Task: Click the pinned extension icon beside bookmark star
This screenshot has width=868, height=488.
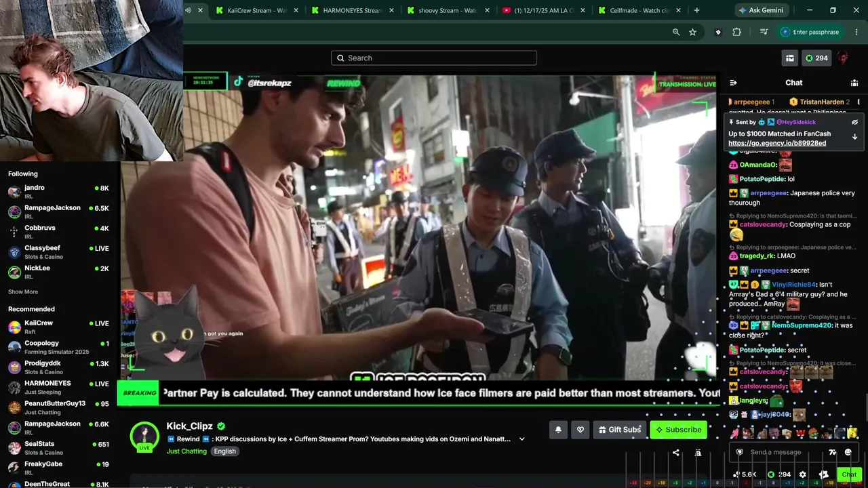Action: 718,32
